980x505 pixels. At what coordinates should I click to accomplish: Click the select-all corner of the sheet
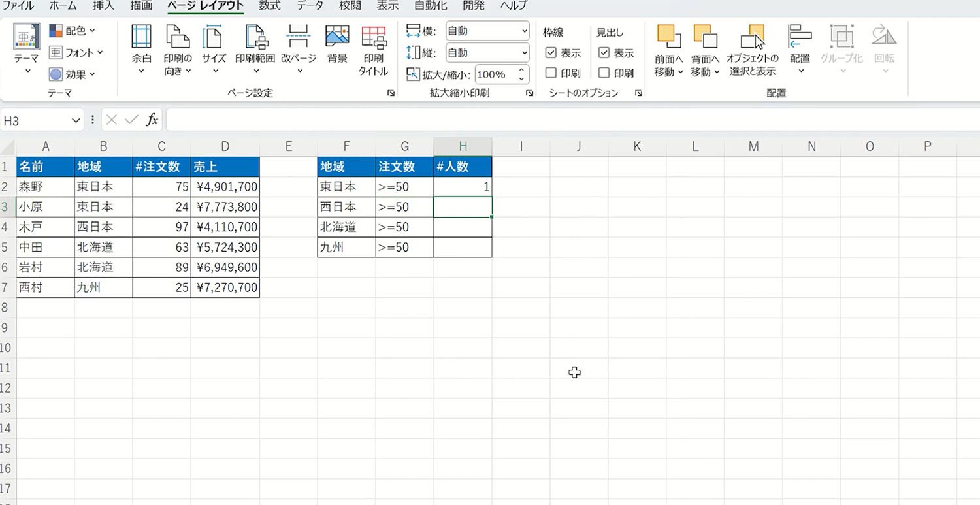(x=8, y=146)
